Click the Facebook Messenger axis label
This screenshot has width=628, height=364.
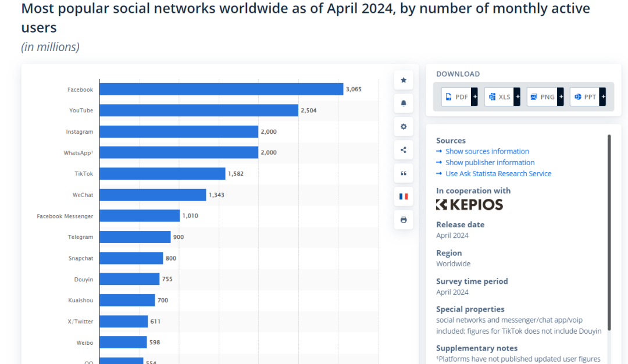tap(65, 216)
